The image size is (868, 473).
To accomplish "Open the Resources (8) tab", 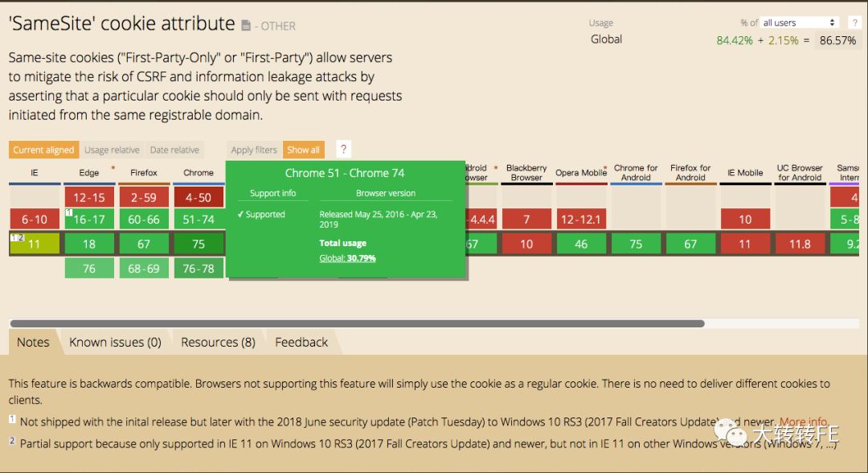I will [x=218, y=343].
